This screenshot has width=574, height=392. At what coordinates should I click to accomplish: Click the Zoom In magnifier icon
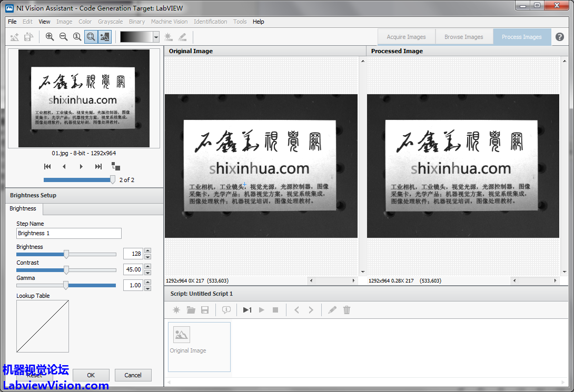click(x=50, y=37)
